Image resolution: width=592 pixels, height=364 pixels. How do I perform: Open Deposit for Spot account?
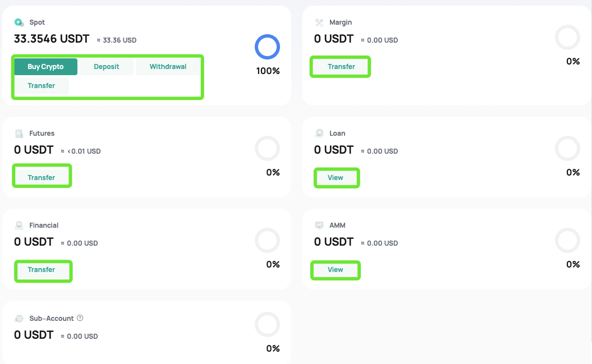(107, 67)
